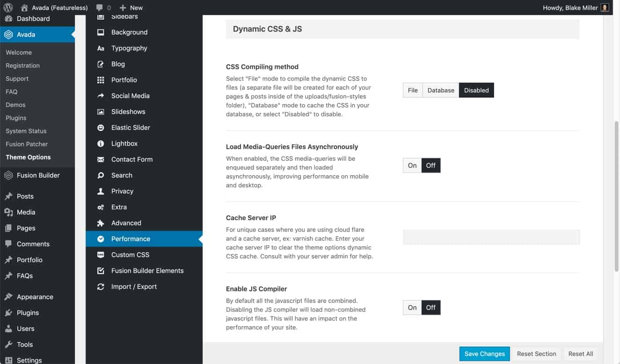Click the Comments icon in admin sidebar

(x=8, y=244)
